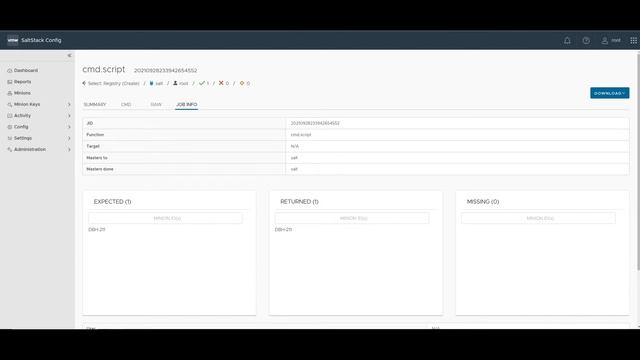Open the apps grid switcher
Screen dimensions: 640x360
633,40
